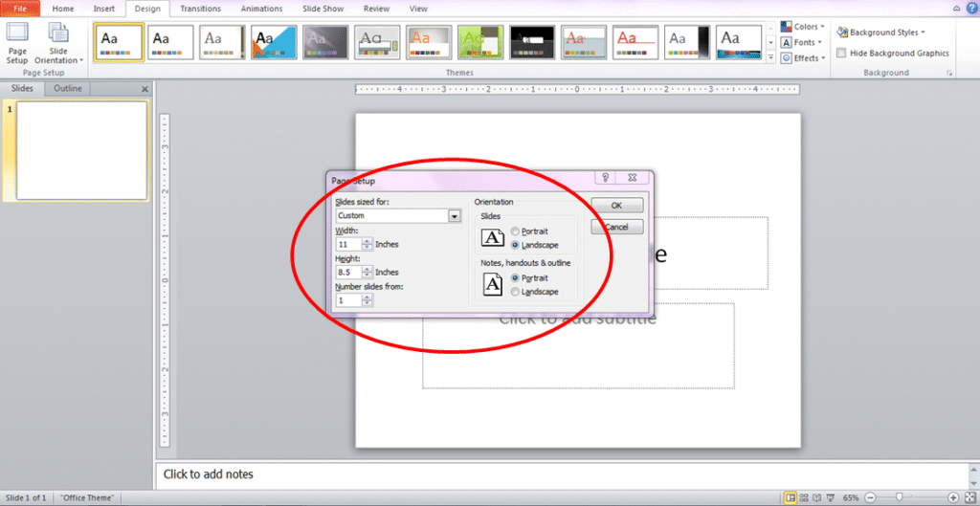
Task: Click the Help question mark in dialog
Action: (604, 177)
